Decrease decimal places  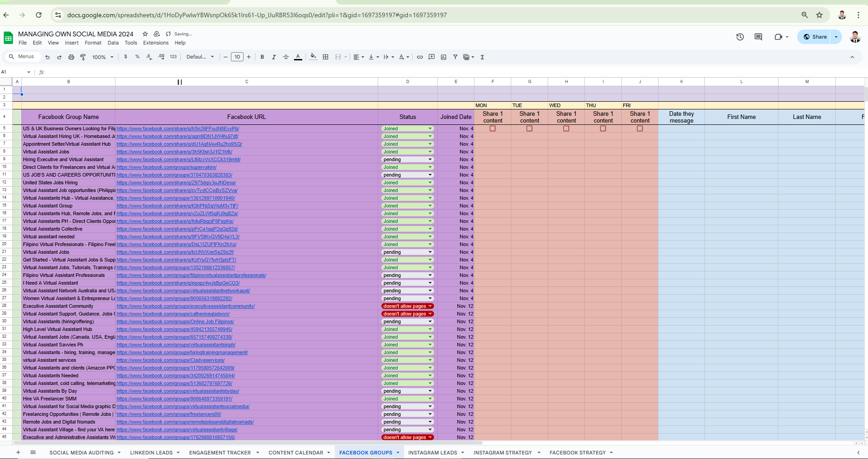pos(149,57)
